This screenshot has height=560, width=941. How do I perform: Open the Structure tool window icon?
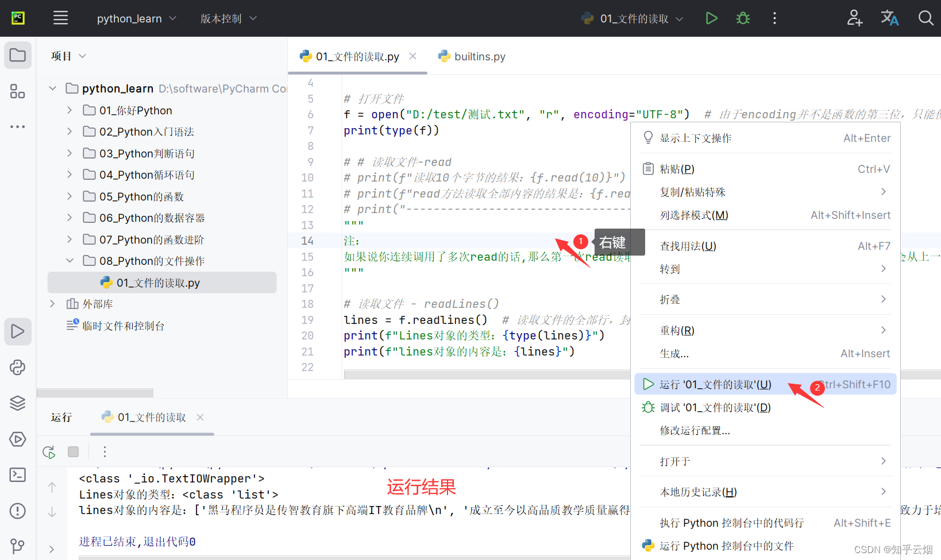[x=18, y=91]
